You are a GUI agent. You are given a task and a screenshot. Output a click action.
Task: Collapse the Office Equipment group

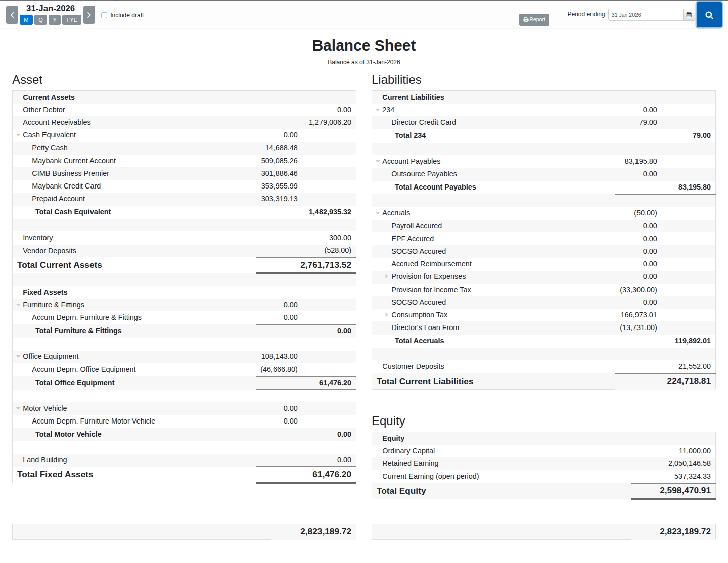tap(18, 356)
